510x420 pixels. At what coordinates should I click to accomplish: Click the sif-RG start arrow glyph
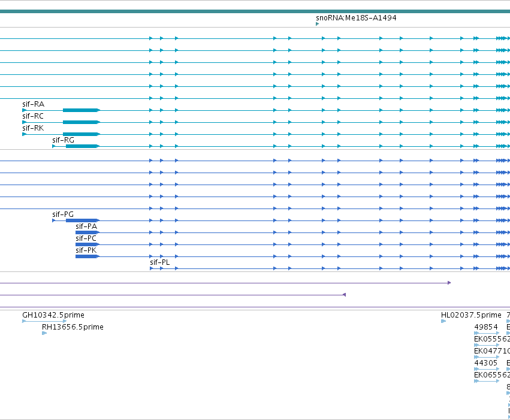point(54,146)
